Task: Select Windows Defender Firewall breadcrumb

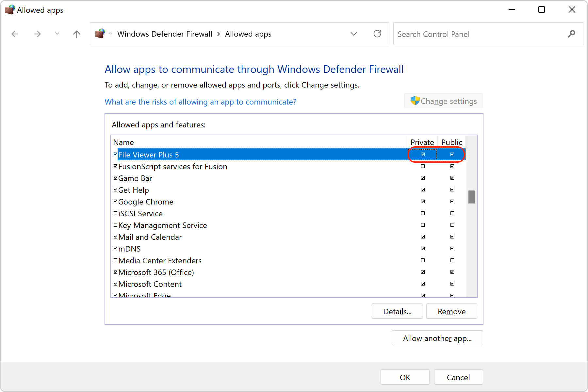Action: pos(165,34)
